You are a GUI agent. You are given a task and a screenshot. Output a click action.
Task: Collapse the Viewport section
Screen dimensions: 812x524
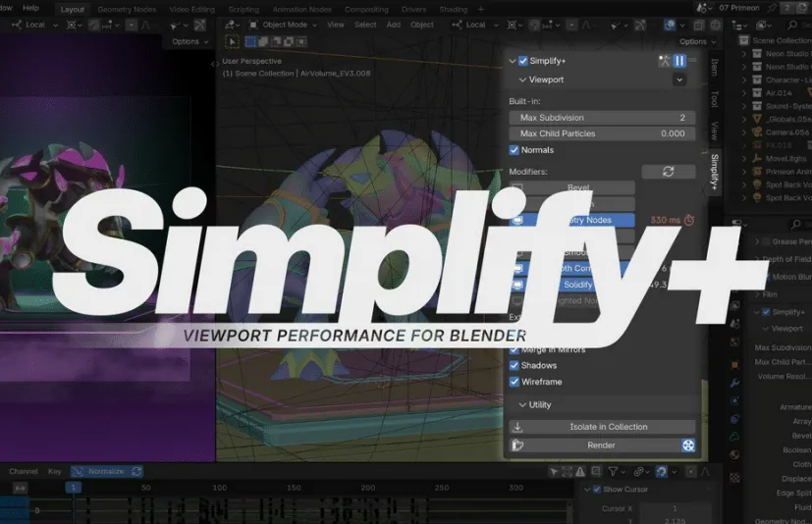(x=522, y=79)
